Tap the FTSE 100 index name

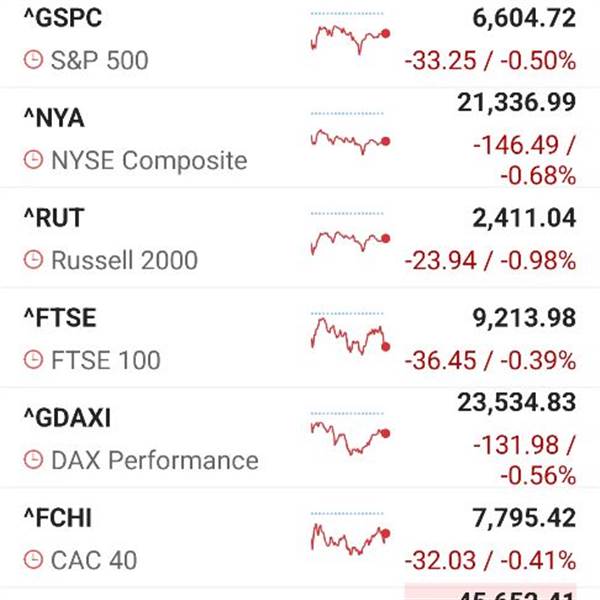coord(105,360)
